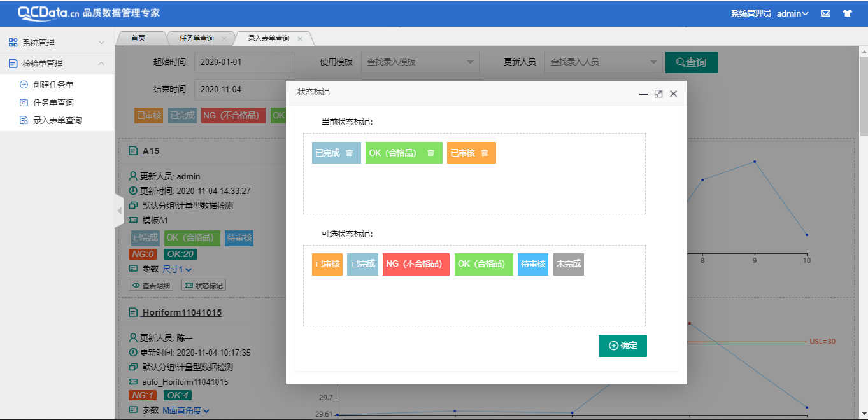The image size is (868, 420).
Task: Select NG（不合格品）in optional status tags
Action: coord(415,264)
